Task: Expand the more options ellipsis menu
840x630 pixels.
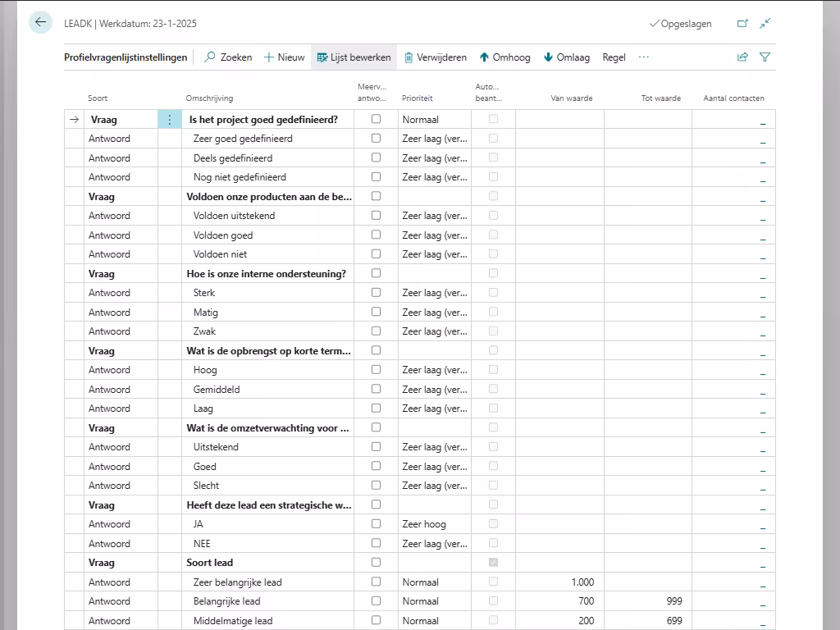Action: coord(643,57)
